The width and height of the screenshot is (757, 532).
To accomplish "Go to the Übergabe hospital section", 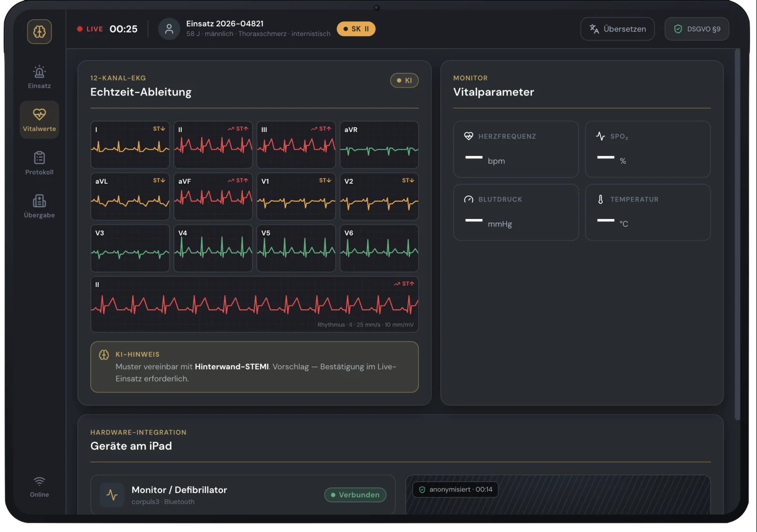I will point(39,206).
